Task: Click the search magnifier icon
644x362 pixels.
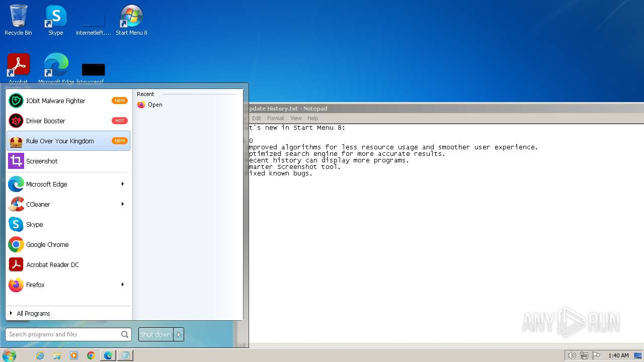Action: pos(125,334)
